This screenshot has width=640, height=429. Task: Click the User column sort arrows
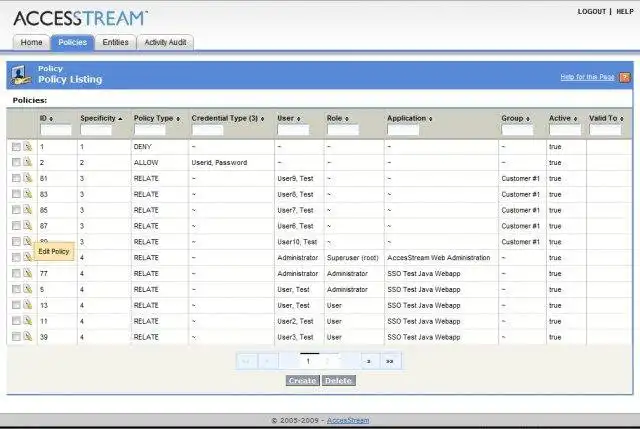point(298,119)
